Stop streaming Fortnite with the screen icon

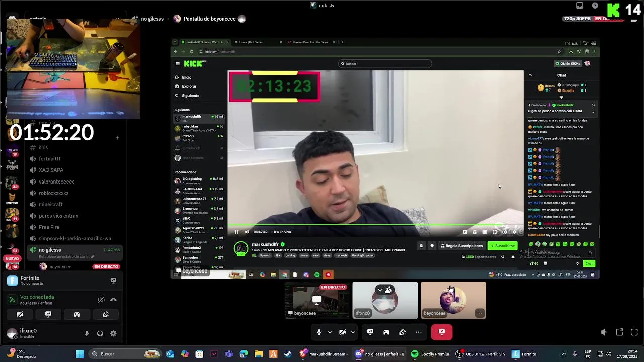(113, 280)
